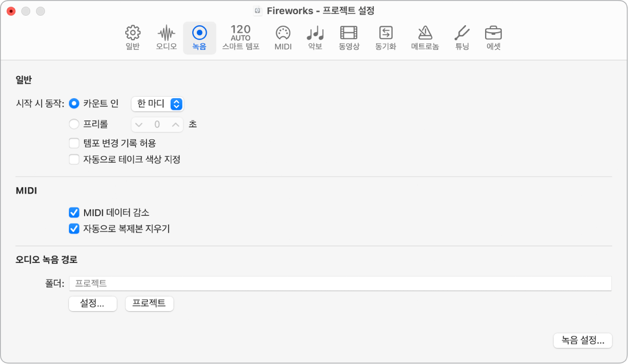Screen dimensions: 628x364
Task: Click the 설정... folder button
Action: (x=93, y=304)
